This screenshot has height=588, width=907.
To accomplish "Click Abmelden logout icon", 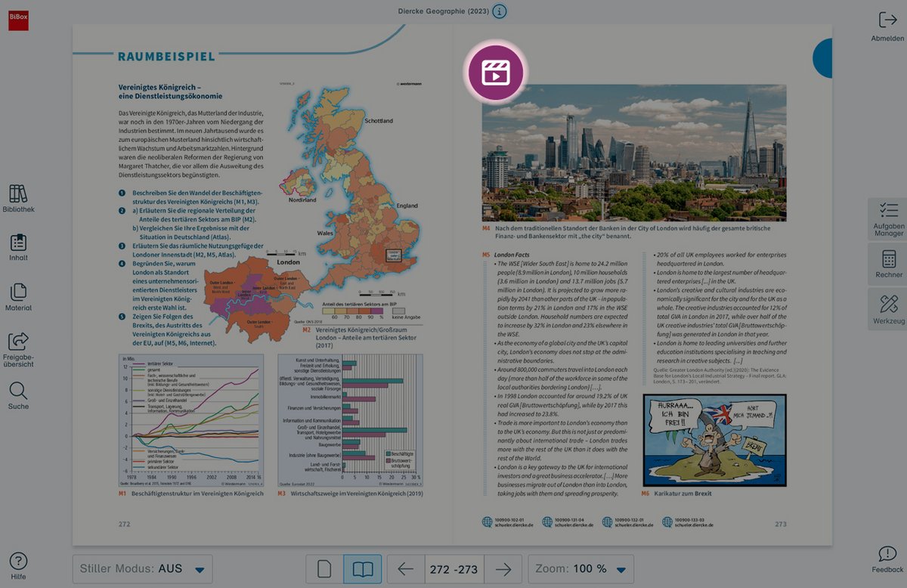I will 887,26.
